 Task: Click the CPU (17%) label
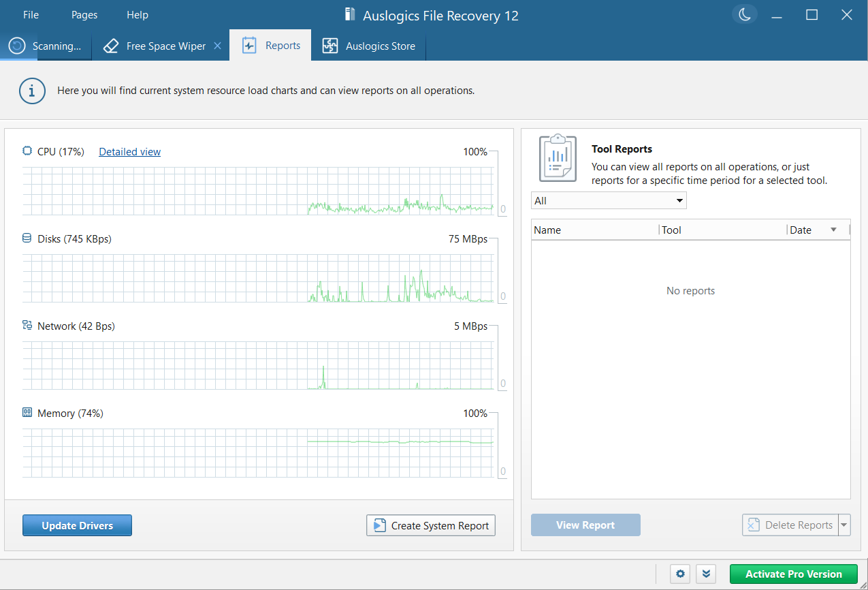tap(61, 152)
